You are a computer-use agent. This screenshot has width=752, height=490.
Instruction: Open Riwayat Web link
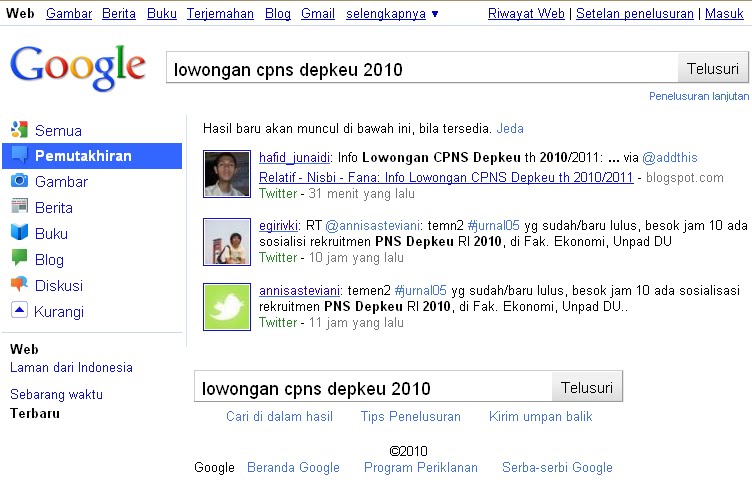click(x=526, y=13)
